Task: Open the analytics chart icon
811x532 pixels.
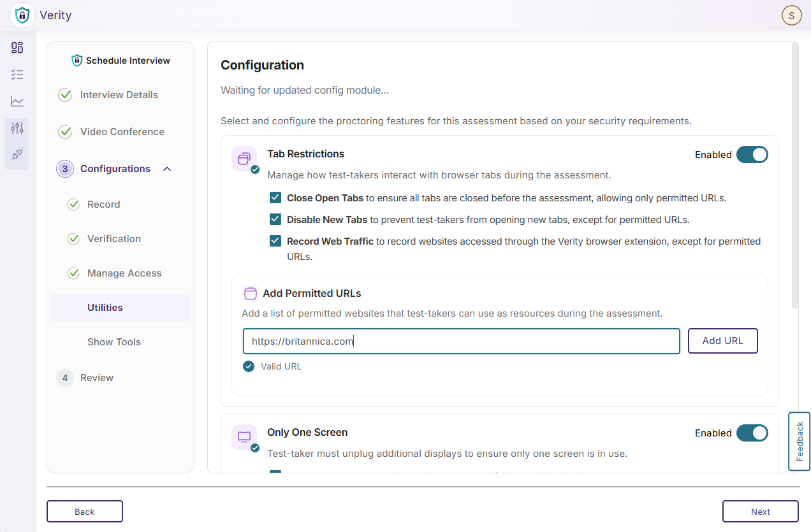Action: (x=17, y=101)
